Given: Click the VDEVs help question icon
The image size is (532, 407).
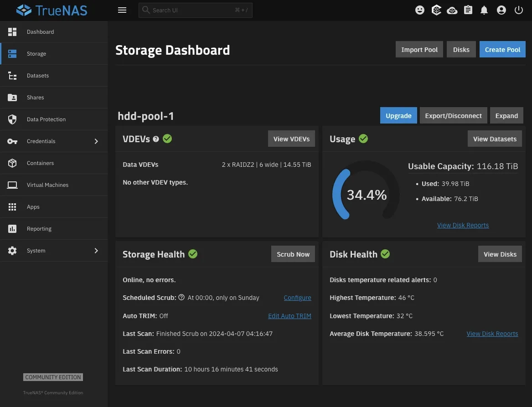Looking at the screenshot, I should (156, 139).
